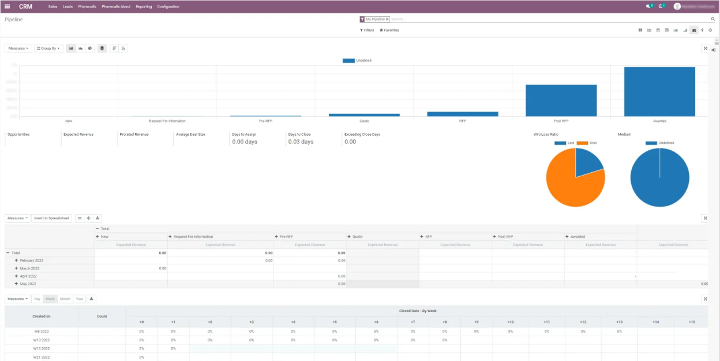720x361 pixels.
Task: Click the search magnifier icon
Action: coord(713,19)
